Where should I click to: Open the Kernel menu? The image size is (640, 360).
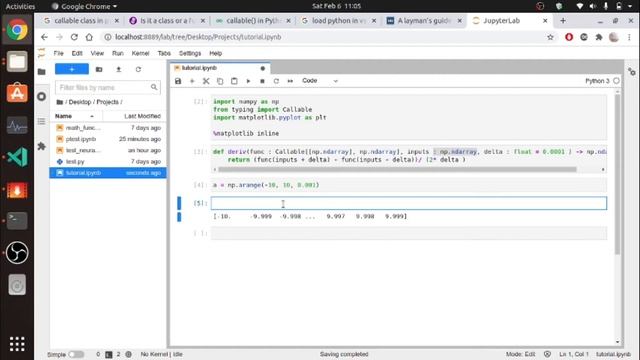[x=140, y=53]
